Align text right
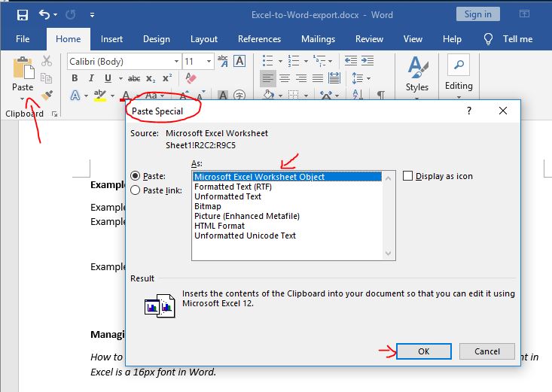This screenshot has height=392, width=552. [301, 78]
